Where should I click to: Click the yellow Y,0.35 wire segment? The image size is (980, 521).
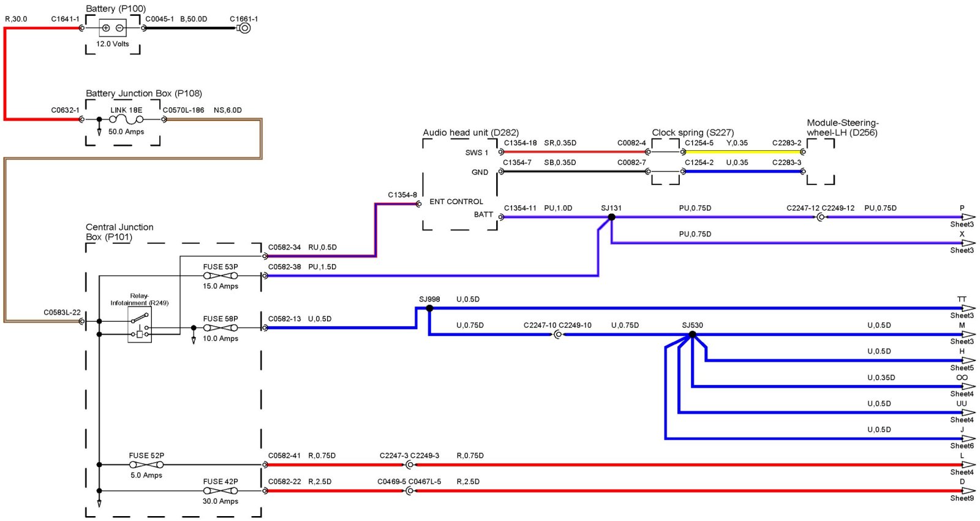(x=742, y=152)
